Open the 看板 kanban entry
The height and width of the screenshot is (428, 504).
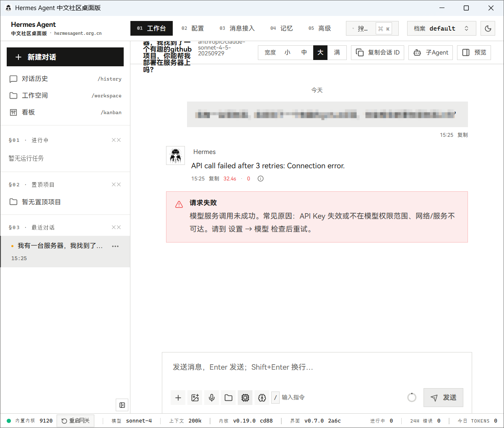[65, 112]
